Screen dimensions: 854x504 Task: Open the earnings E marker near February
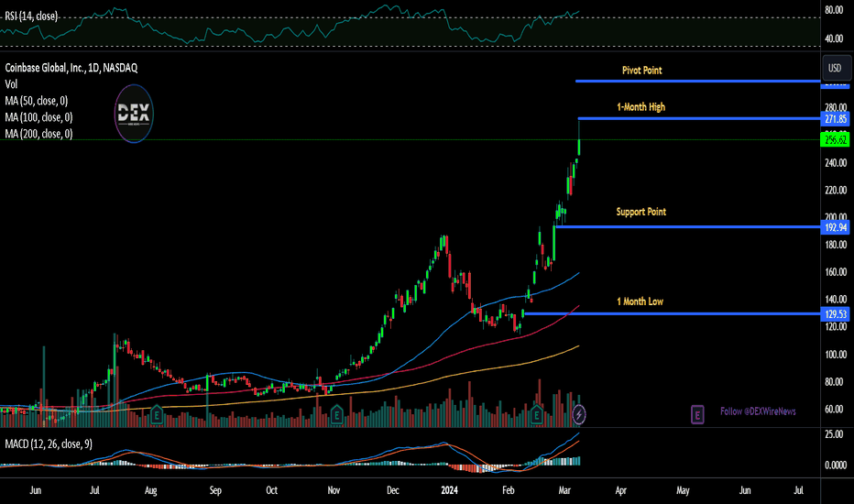pos(536,415)
